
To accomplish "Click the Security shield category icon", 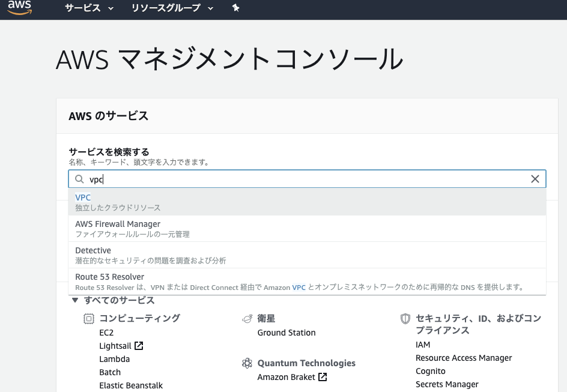I will point(405,319).
